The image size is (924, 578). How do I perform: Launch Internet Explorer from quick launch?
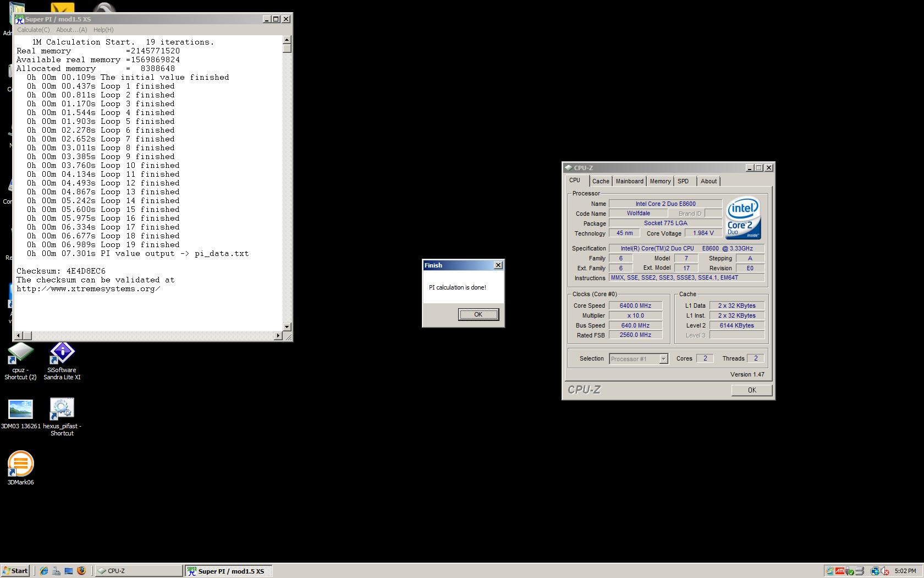tap(44, 571)
